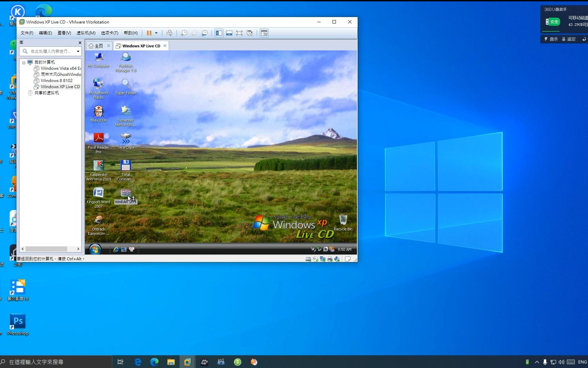Select Total Commander desktop icon
The height and width of the screenshot is (368, 588).
(x=126, y=171)
